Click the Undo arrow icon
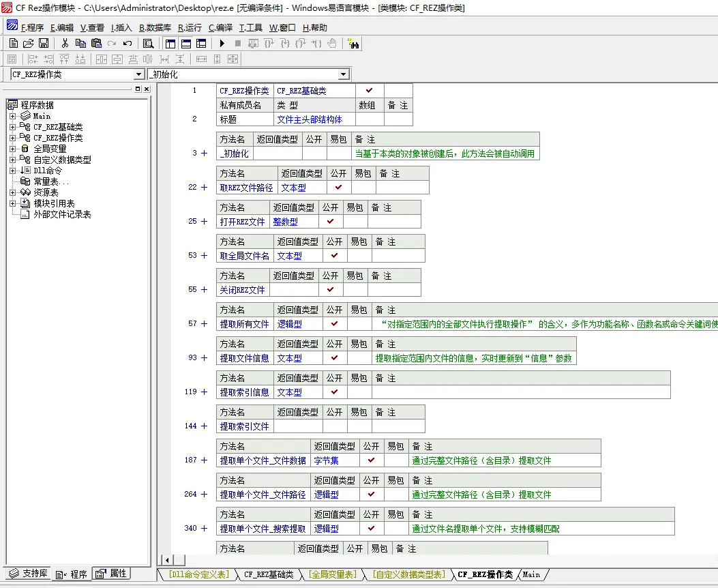The image size is (718, 588). click(128, 44)
